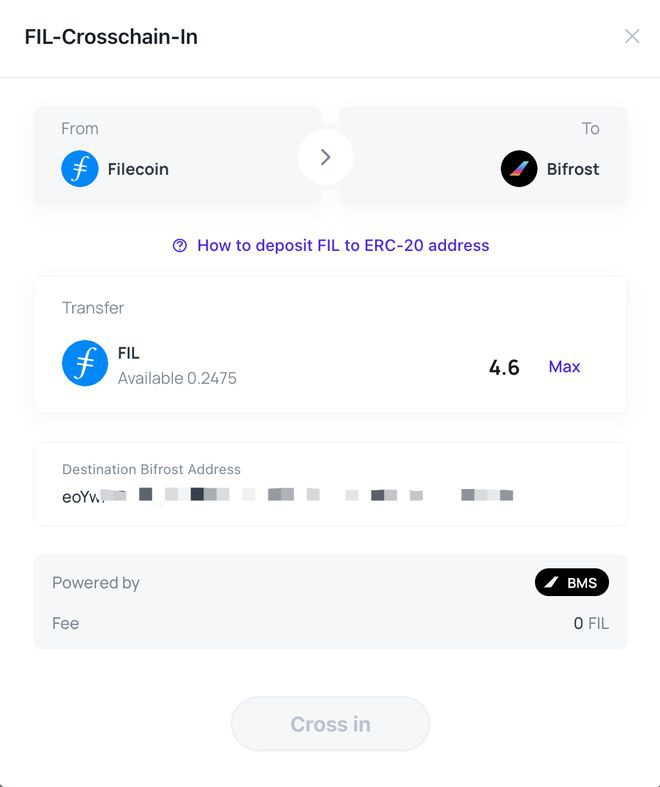Click the 0 FIL fee value
Image resolution: width=660 pixels, height=787 pixels.
591,623
